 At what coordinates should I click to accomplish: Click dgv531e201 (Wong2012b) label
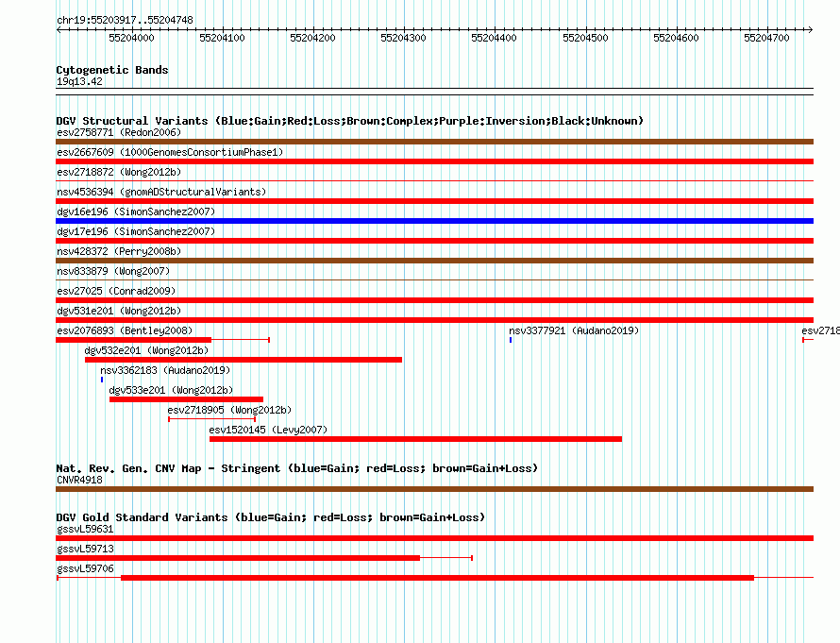(119, 311)
